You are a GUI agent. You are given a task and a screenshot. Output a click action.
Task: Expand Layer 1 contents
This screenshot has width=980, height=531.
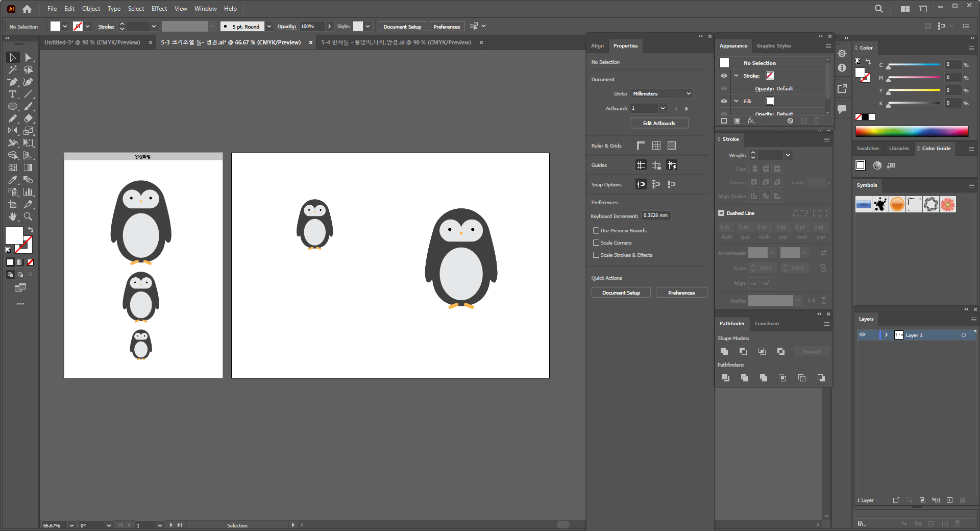887,335
